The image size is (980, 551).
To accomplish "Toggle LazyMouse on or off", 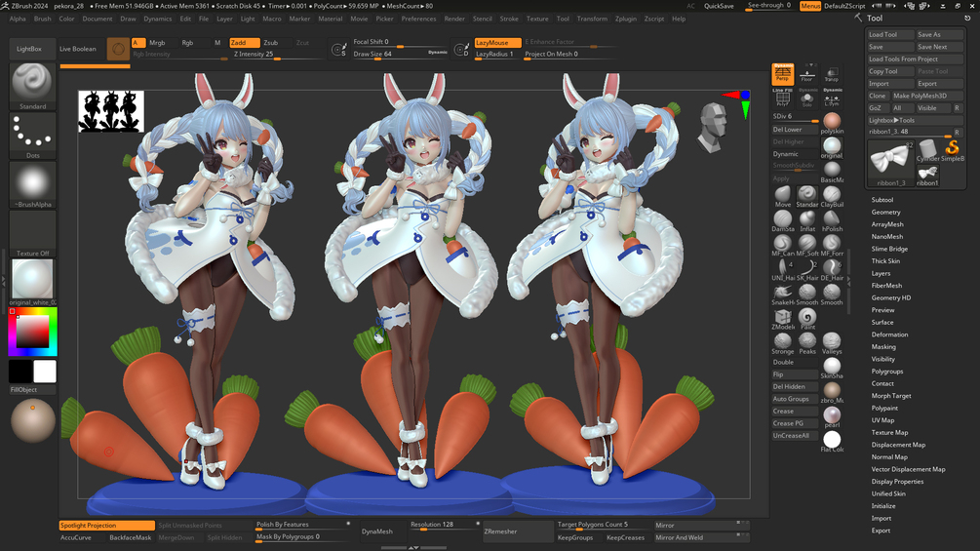I will click(497, 43).
